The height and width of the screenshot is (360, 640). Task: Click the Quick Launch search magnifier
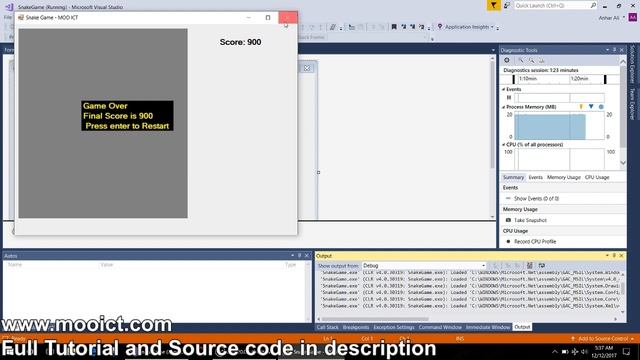(x=593, y=5)
